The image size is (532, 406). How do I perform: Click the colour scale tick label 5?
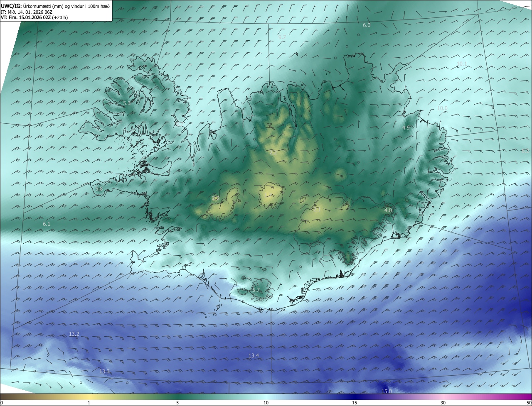[177, 403]
